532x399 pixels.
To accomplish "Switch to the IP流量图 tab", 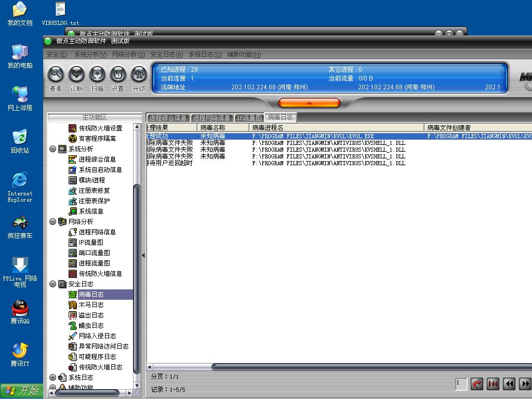I will [249, 118].
